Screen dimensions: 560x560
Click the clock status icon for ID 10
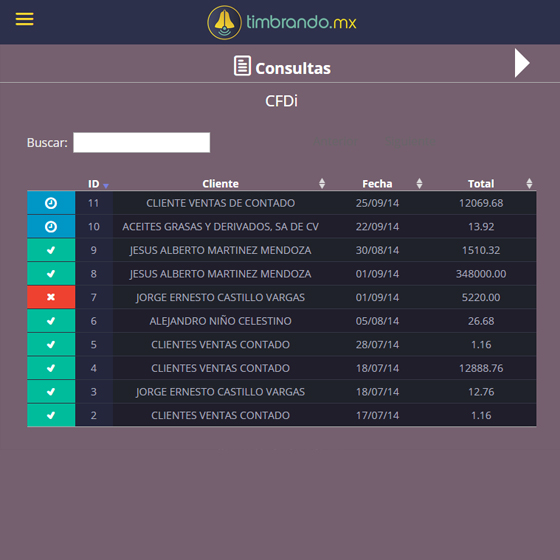click(51, 226)
